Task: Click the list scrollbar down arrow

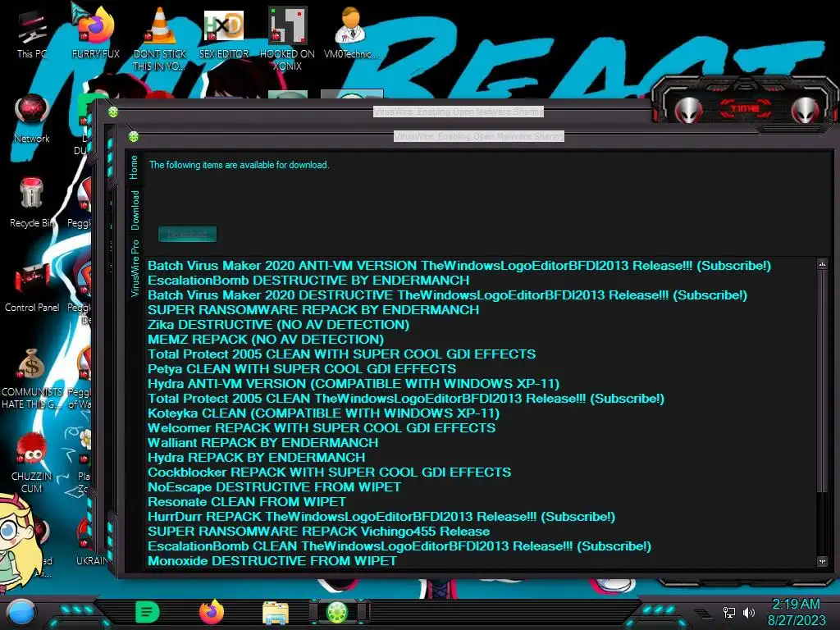Action: tap(822, 561)
